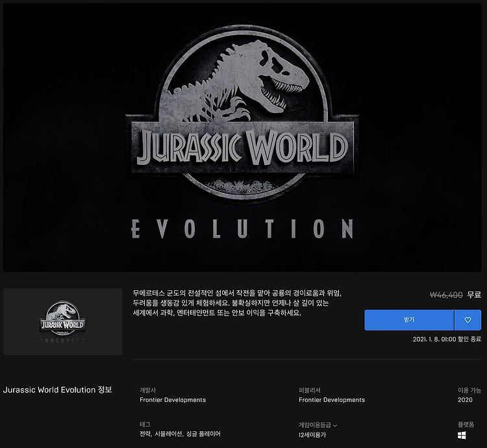Viewport: 487px width, 448px height.
Task: Click the 개발사 label
Action: 148,390
